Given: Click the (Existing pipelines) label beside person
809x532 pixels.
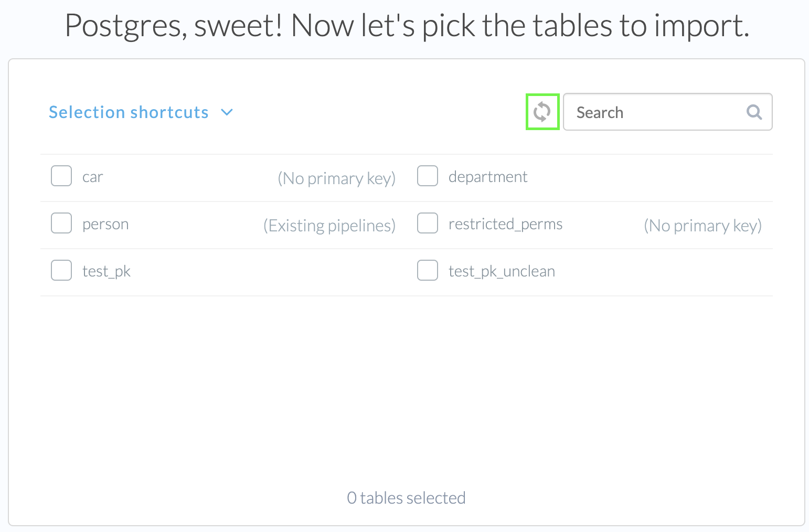Looking at the screenshot, I should 329,225.
